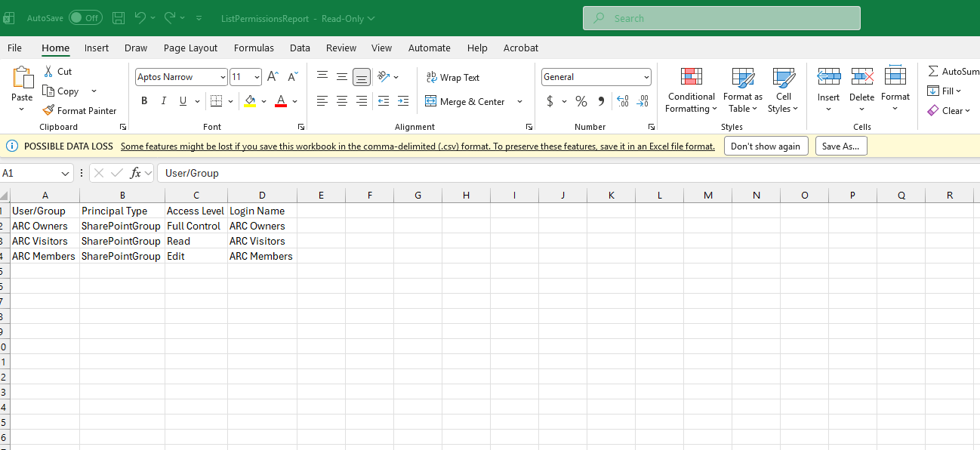Click the Don't show again button
The image size is (980, 450).
pyautogui.click(x=766, y=146)
